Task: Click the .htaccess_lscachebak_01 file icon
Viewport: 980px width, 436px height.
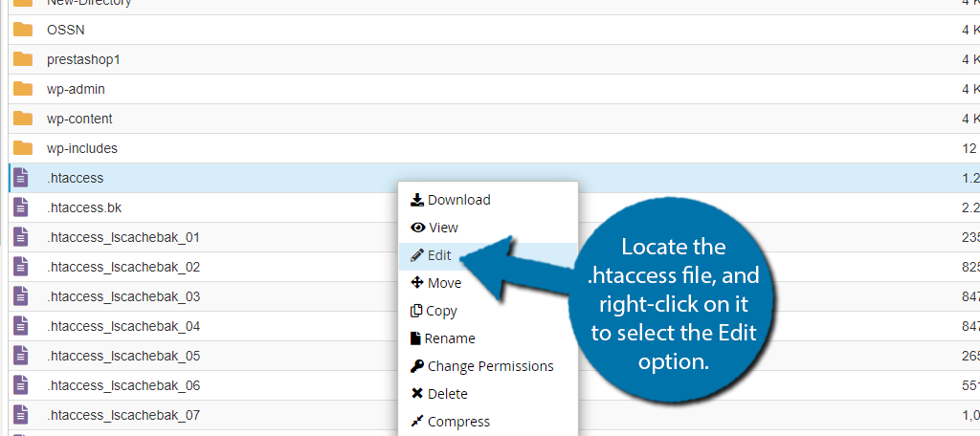Action: (x=21, y=237)
